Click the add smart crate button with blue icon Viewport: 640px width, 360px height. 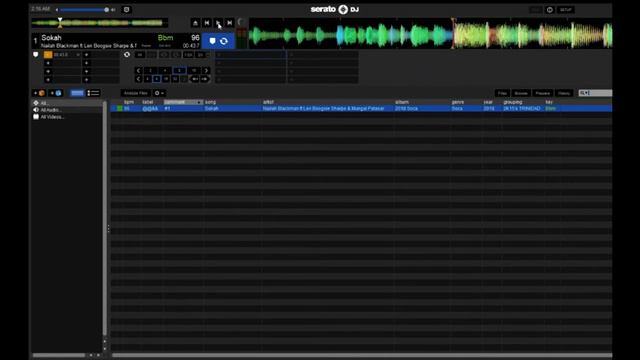pos(56,93)
